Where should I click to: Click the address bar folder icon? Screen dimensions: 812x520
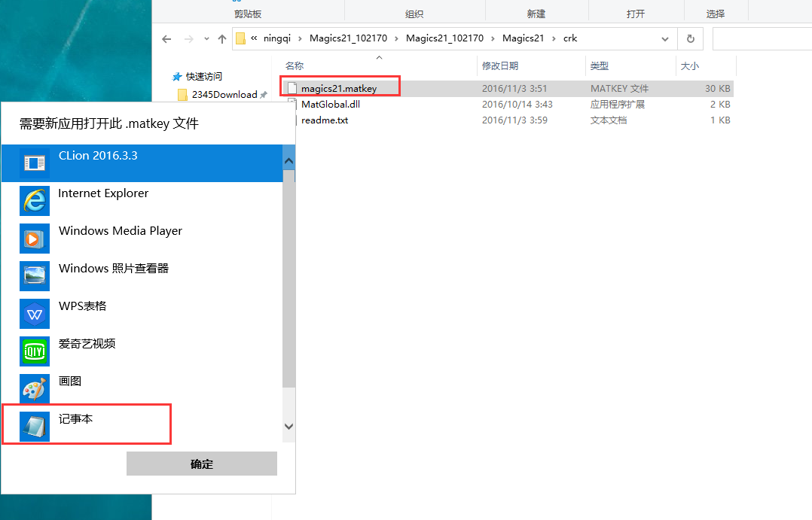pos(240,38)
